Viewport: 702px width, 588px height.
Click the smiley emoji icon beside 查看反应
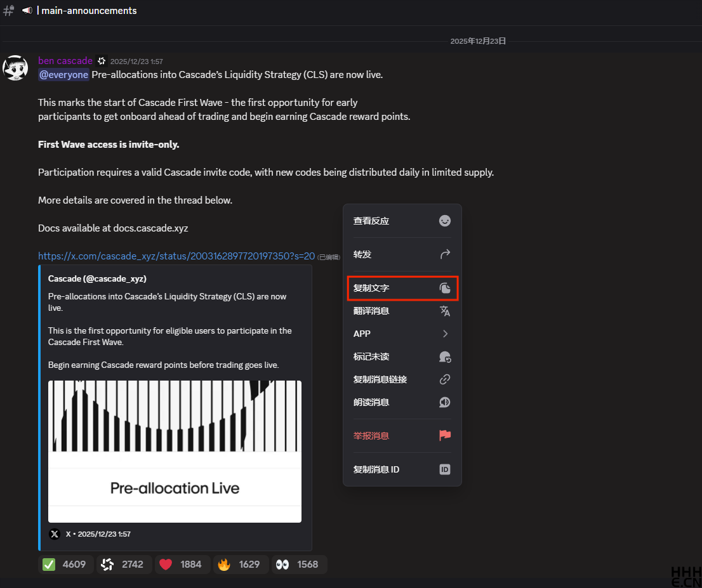(445, 220)
